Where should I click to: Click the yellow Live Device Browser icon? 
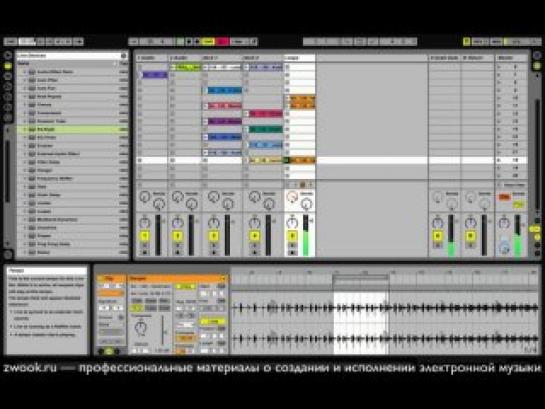coord(8,66)
